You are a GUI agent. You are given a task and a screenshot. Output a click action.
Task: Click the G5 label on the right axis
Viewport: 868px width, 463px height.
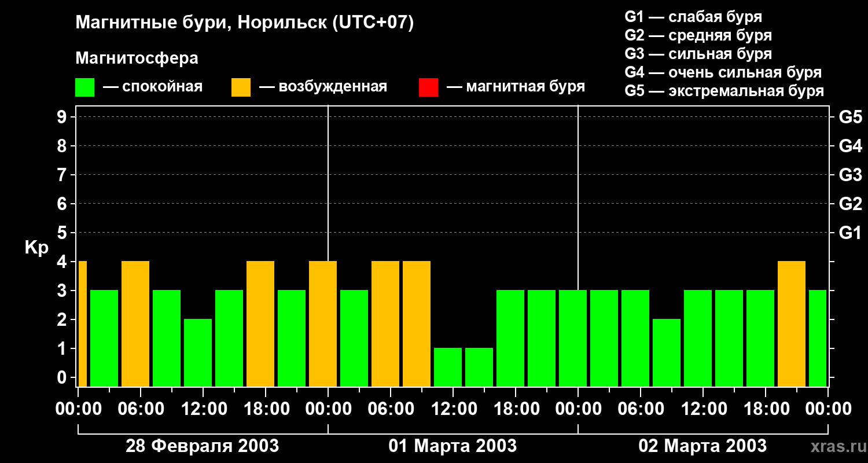tap(850, 117)
